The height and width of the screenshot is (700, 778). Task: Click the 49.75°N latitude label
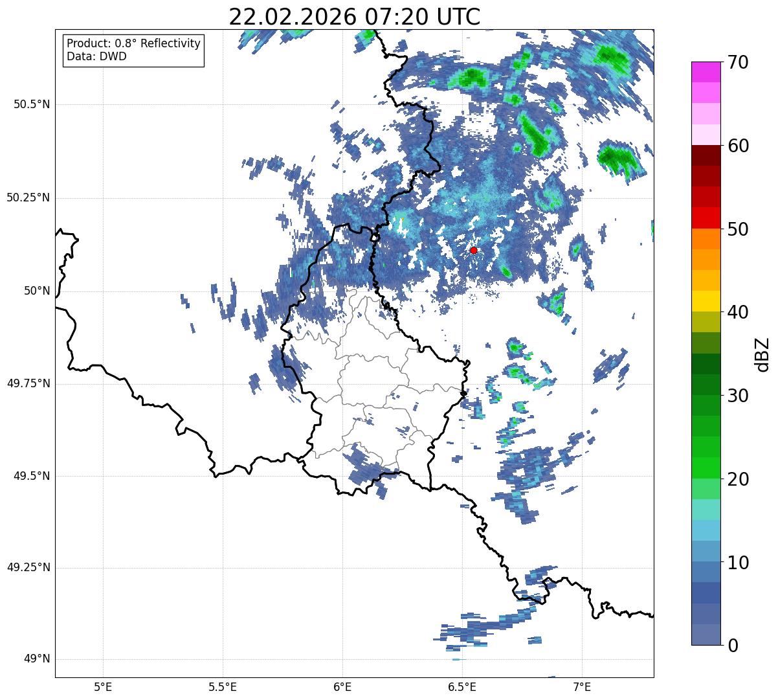tap(28, 383)
